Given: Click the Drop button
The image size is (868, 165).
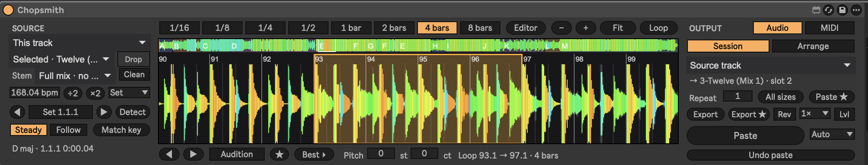Looking at the screenshot, I should click(133, 59).
